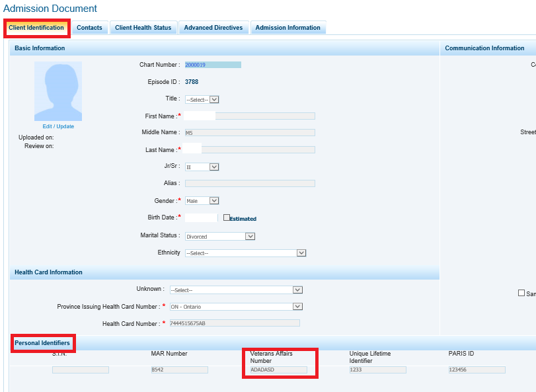Viewport: 536px width, 392px height.
Task: Toggle the Estimated birth date checkbox
Action: point(227,217)
